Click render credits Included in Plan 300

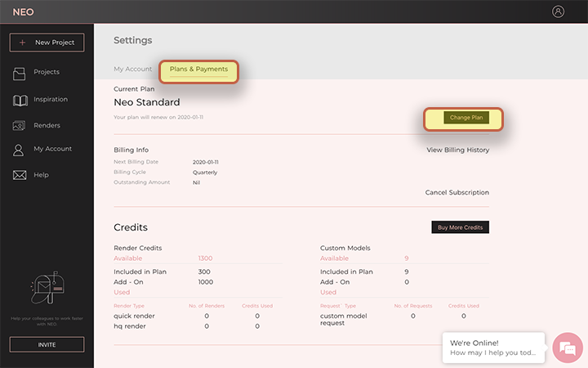pos(204,272)
